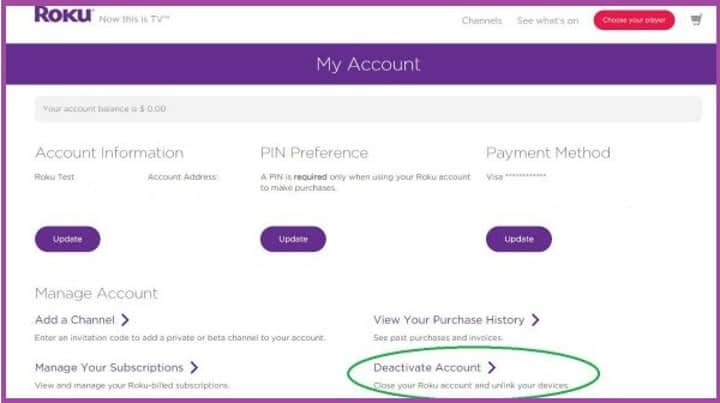This screenshot has height=403, width=720.
Task: Click the My Account header banner
Action: click(361, 64)
